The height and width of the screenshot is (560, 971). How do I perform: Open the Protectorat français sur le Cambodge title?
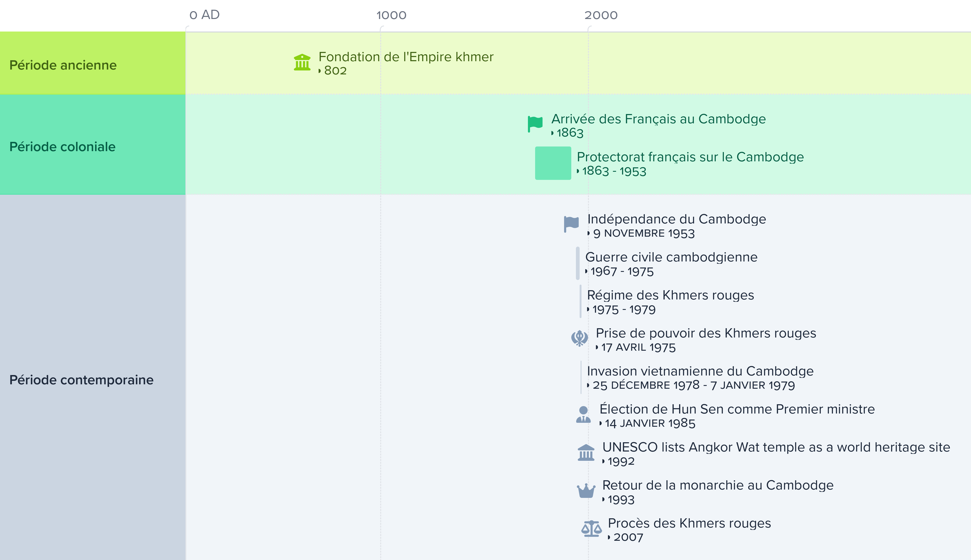[690, 157]
